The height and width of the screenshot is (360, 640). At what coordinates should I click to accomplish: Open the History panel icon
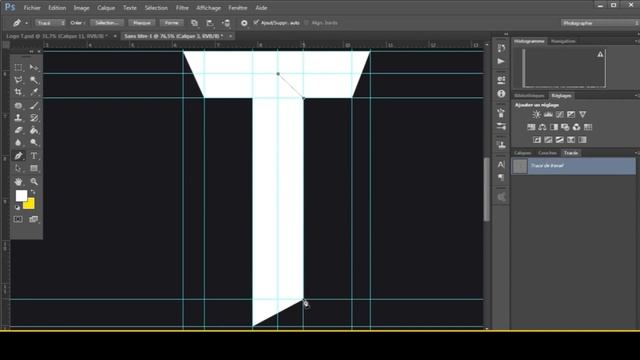click(x=501, y=48)
